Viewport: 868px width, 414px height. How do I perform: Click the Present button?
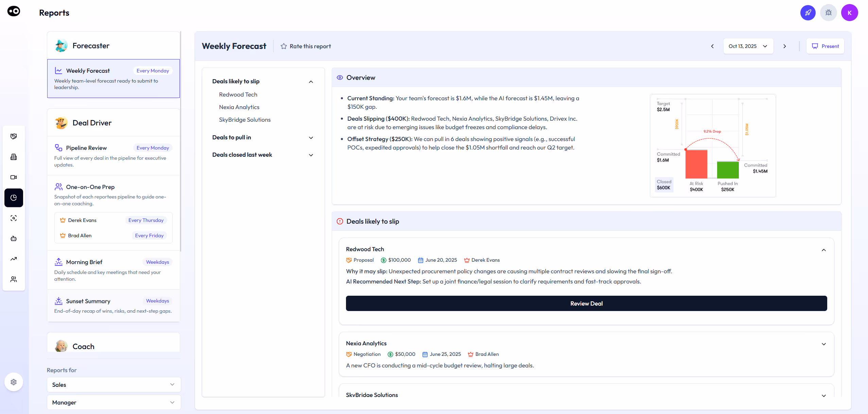pos(825,46)
